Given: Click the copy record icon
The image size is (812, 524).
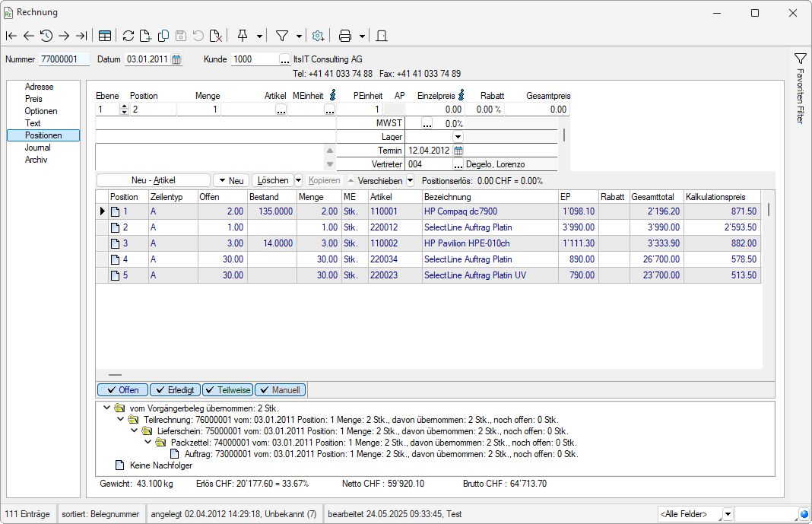Looking at the screenshot, I should coord(163,36).
